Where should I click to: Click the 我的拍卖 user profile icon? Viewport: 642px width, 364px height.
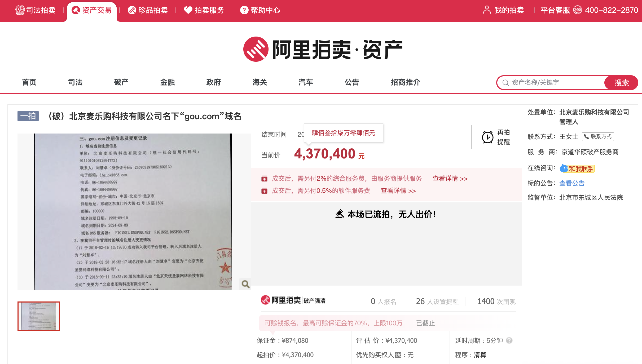click(487, 10)
